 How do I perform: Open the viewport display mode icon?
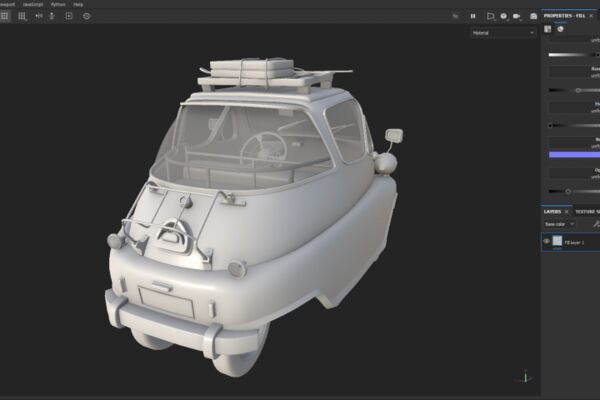(x=491, y=16)
